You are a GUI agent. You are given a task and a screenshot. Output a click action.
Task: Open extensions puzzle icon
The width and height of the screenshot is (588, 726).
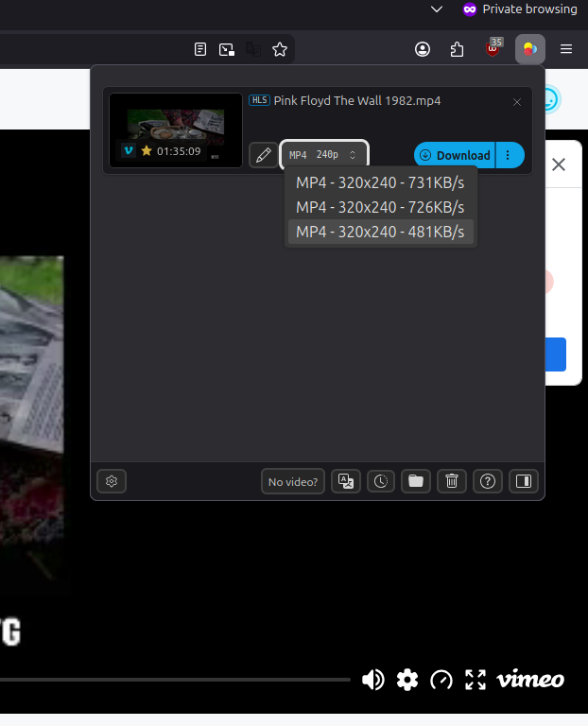pyautogui.click(x=457, y=49)
